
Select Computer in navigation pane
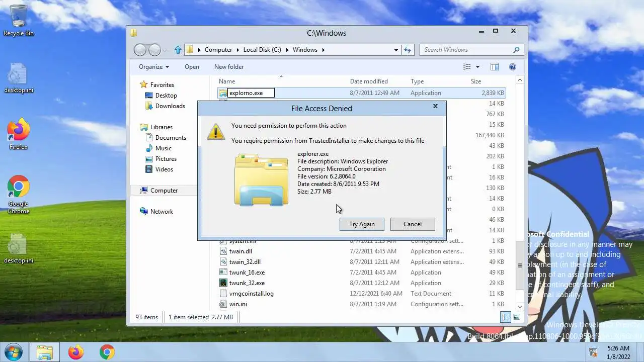pyautogui.click(x=164, y=191)
